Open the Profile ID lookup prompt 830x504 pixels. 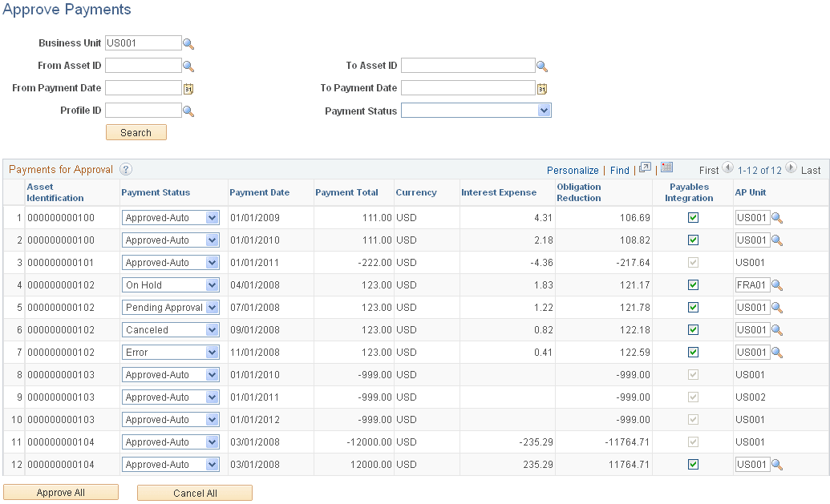[189, 111]
